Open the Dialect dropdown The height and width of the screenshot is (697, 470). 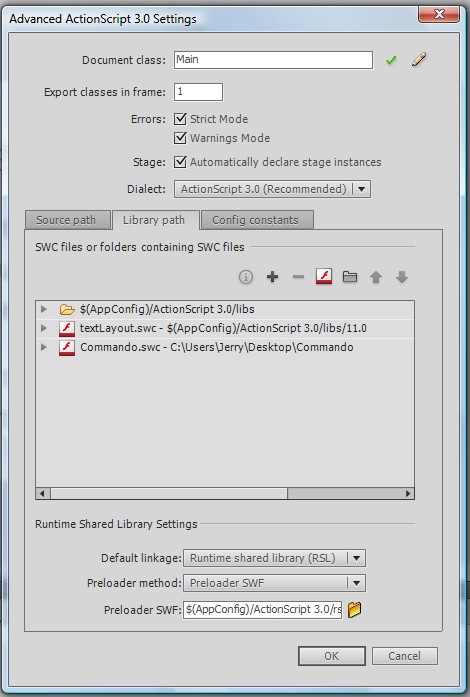272,189
